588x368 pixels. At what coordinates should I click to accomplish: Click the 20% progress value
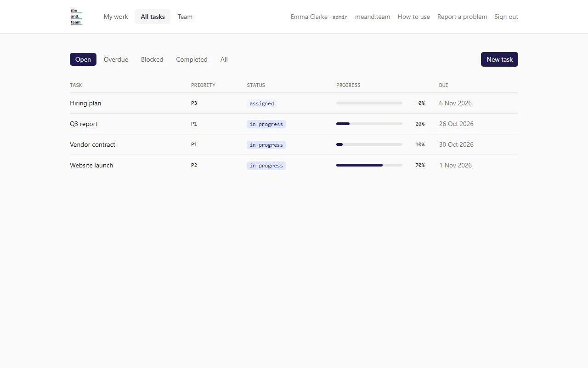pos(420,124)
